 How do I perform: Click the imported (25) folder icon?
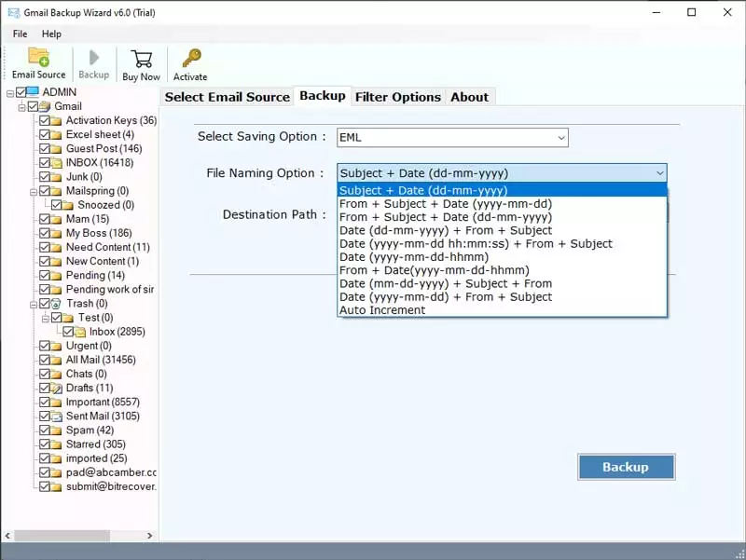coord(56,458)
